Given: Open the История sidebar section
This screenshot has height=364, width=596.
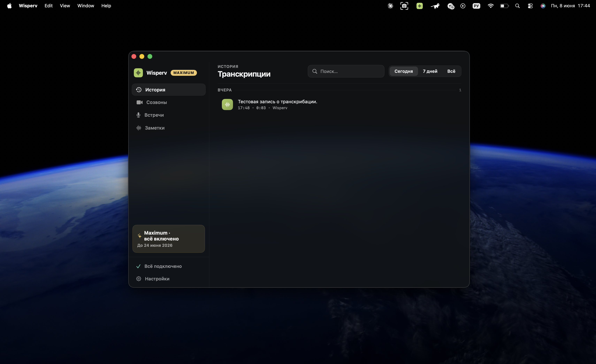Looking at the screenshot, I should [x=169, y=90].
